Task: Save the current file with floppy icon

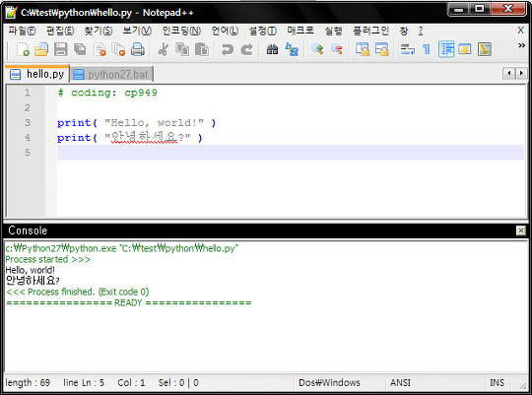Action: click(x=61, y=49)
